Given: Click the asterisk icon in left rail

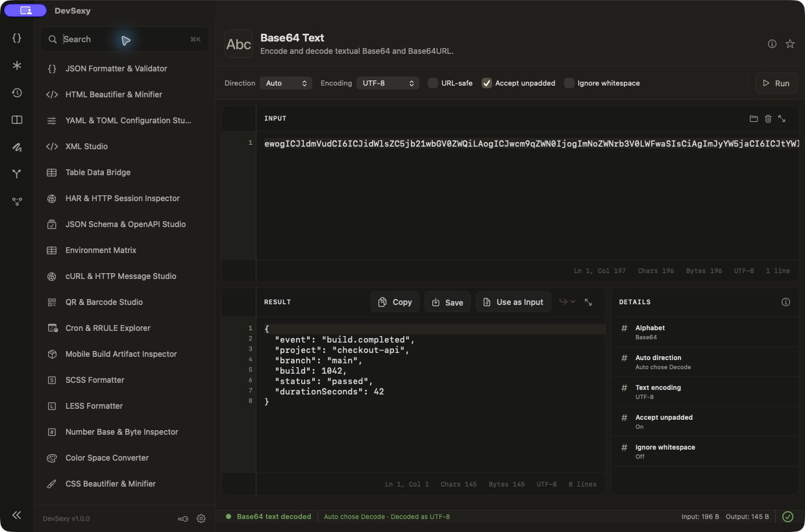Looking at the screenshot, I should click(x=17, y=66).
